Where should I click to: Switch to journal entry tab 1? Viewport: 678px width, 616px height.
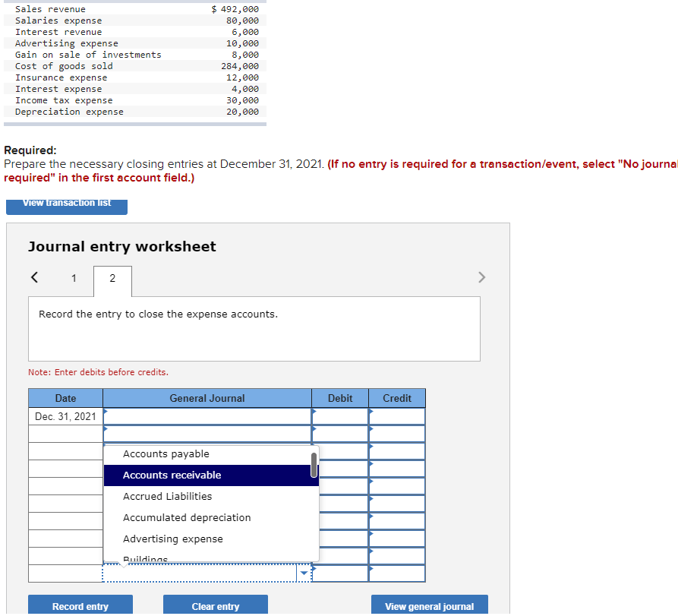tap(74, 278)
